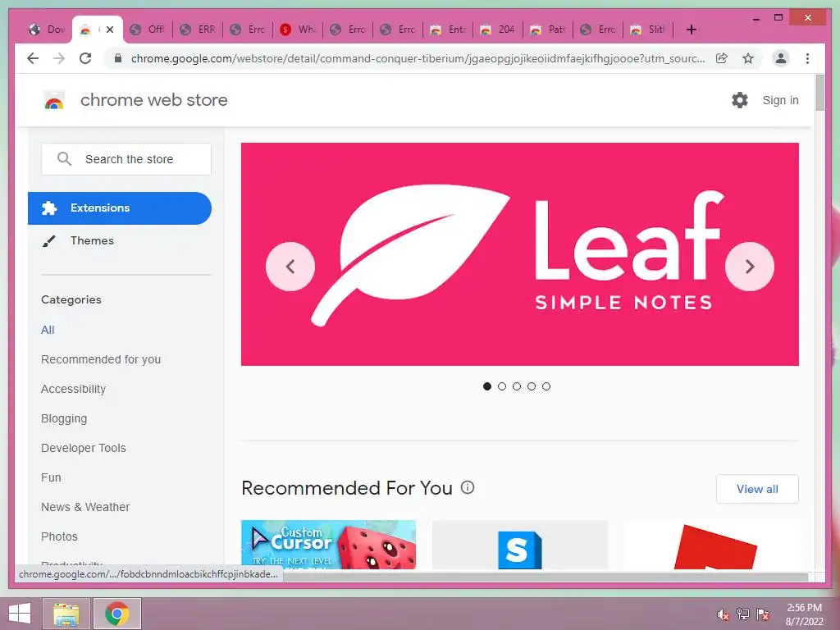Click the page vertical scrollbar thumb
This screenshot has width=840, height=630.
[x=819, y=93]
